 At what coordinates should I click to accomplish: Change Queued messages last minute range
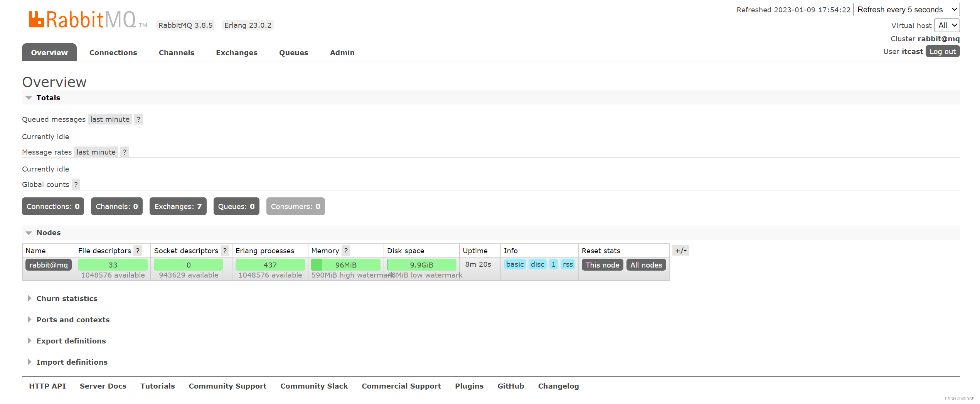[110, 119]
